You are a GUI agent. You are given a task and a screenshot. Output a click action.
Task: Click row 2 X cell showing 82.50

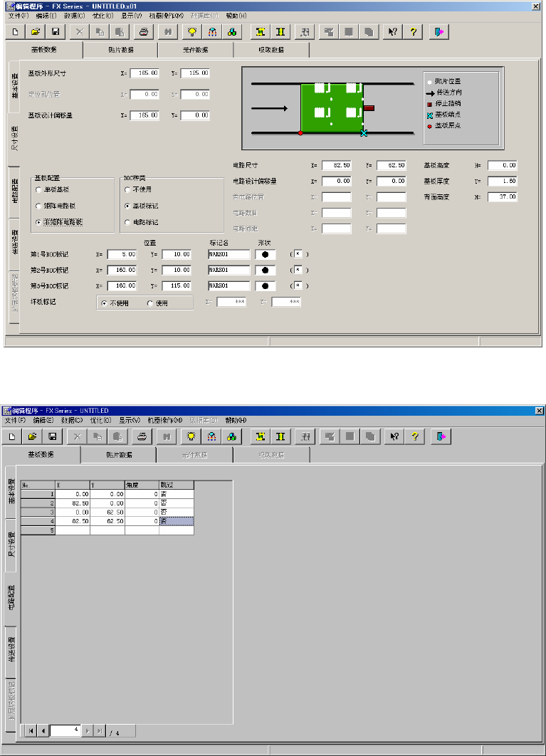pyautogui.click(x=73, y=503)
